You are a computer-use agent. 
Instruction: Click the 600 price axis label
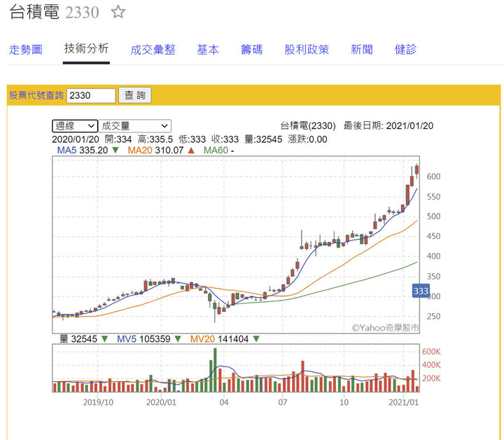click(433, 177)
